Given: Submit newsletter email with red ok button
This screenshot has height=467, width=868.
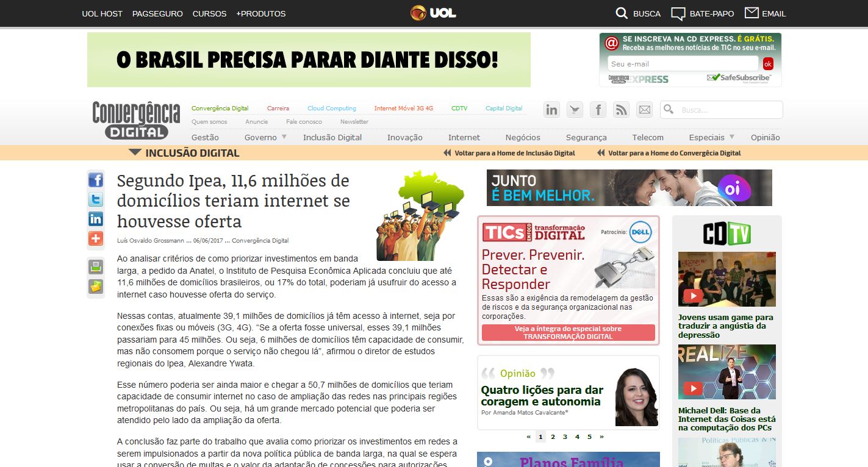Looking at the screenshot, I should click(x=768, y=63).
